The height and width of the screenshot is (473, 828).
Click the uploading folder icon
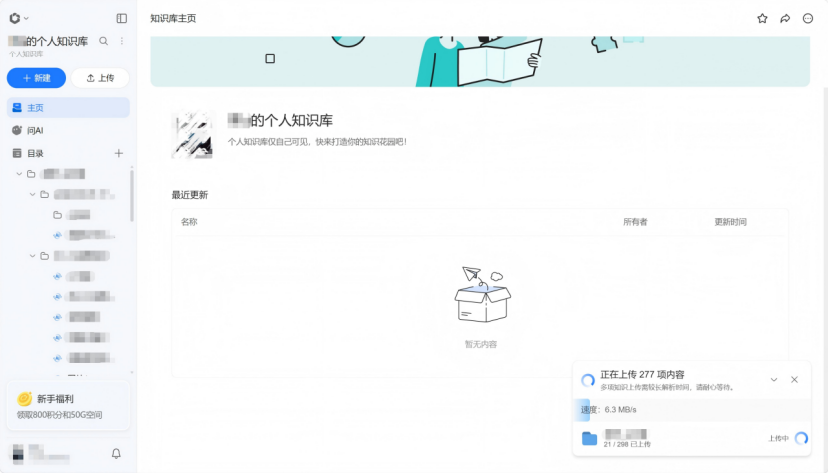tap(589, 438)
